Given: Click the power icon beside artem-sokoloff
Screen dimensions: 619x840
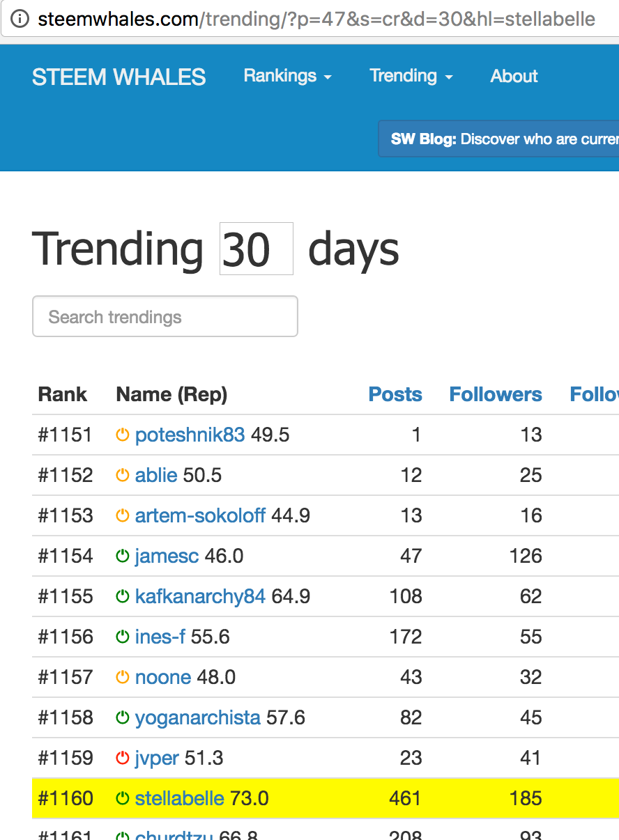Looking at the screenshot, I should click(123, 516).
